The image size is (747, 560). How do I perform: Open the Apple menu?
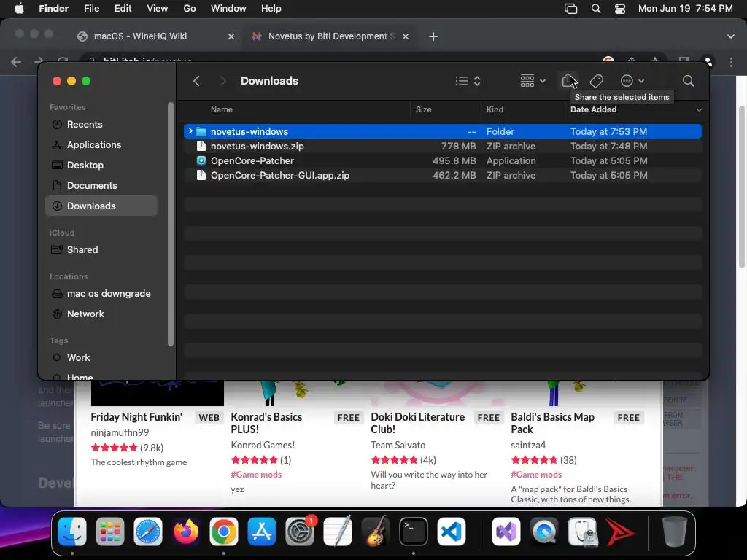[19, 9]
